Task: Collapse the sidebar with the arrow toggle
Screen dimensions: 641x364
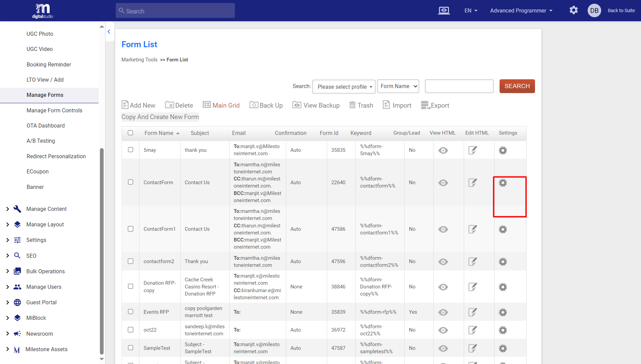Action: pyautogui.click(x=109, y=32)
